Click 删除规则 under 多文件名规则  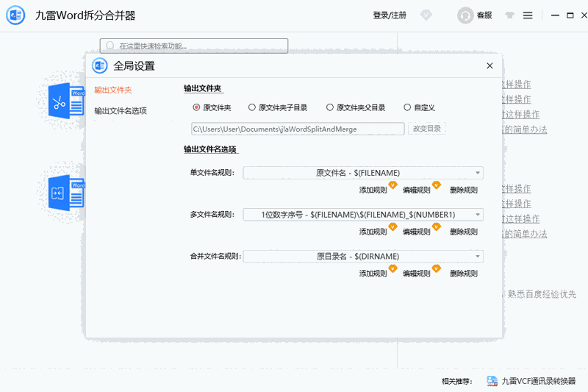point(464,232)
